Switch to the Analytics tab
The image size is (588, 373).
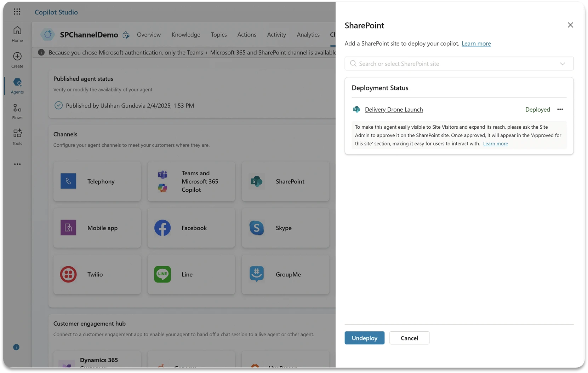[x=308, y=35]
